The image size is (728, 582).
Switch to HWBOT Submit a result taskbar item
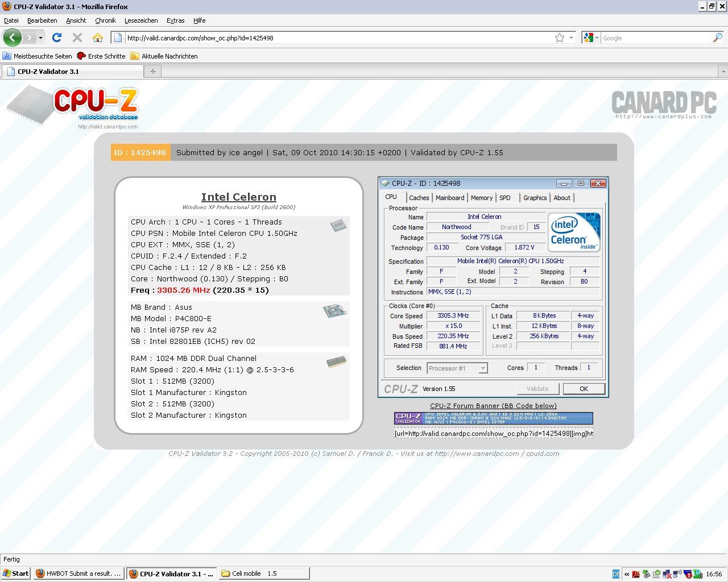[78, 573]
